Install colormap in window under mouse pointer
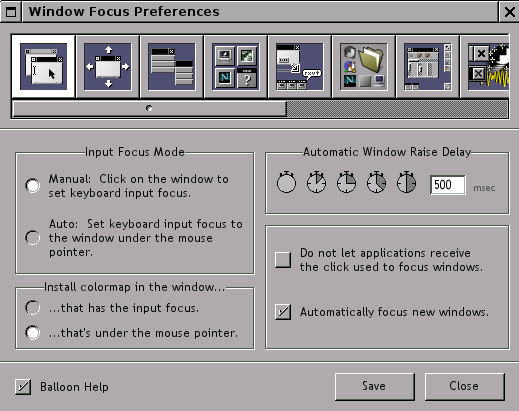The height and width of the screenshot is (411, 519). coord(33,333)
